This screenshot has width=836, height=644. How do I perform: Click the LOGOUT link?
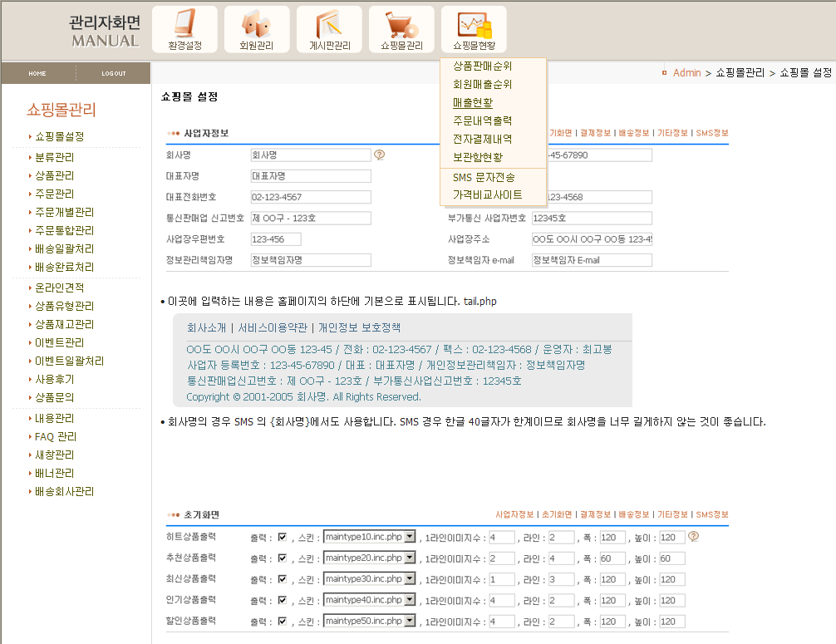[114, 73]
